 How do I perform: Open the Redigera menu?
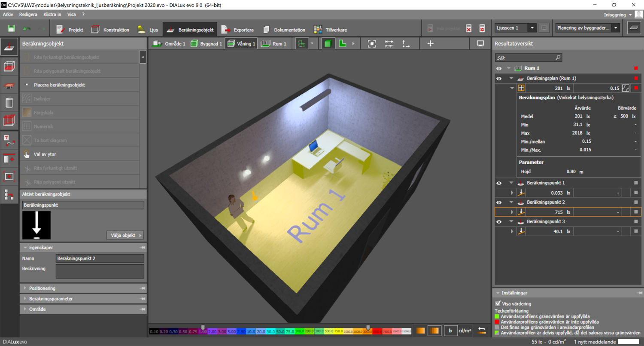pos(28,14)
